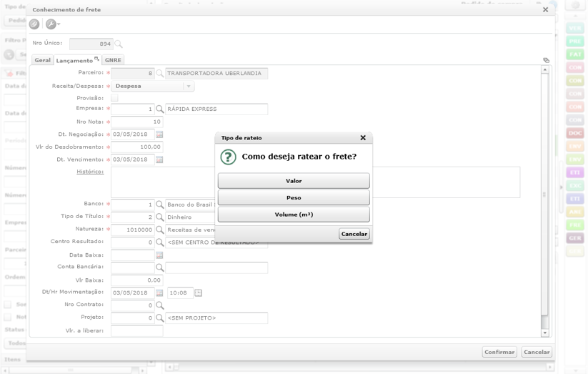Choose Volume (m³) as rateio type
This screenshot has width=588, height=374.
point(294,215)
